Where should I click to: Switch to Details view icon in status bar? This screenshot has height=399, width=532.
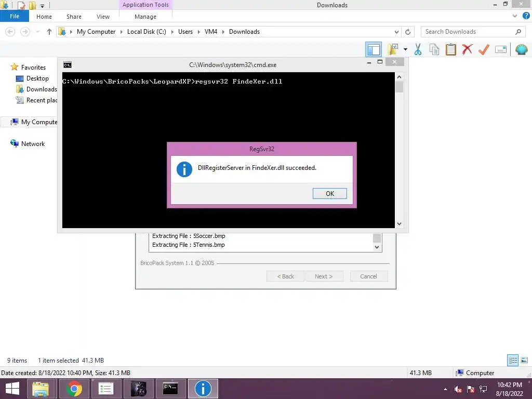tap(513, 360)
